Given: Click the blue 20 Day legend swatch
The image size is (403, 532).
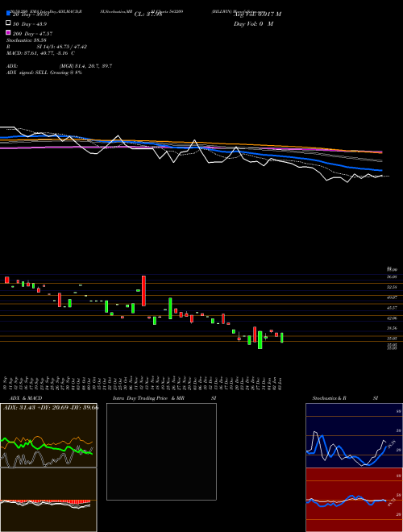Looking at the screenshot, I should pyautogui.click(x=8, y=13).
